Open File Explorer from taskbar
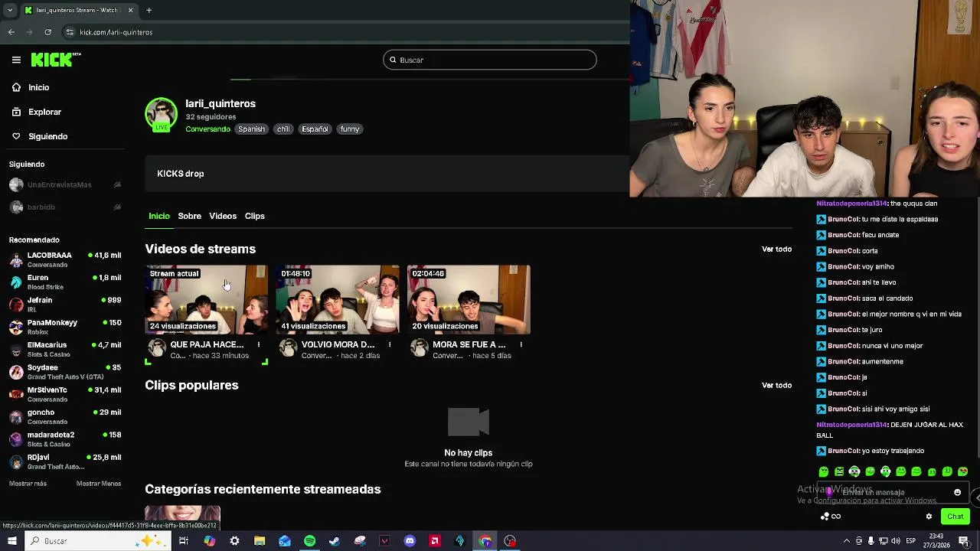 pyautogui.click(x=260, y=541)
